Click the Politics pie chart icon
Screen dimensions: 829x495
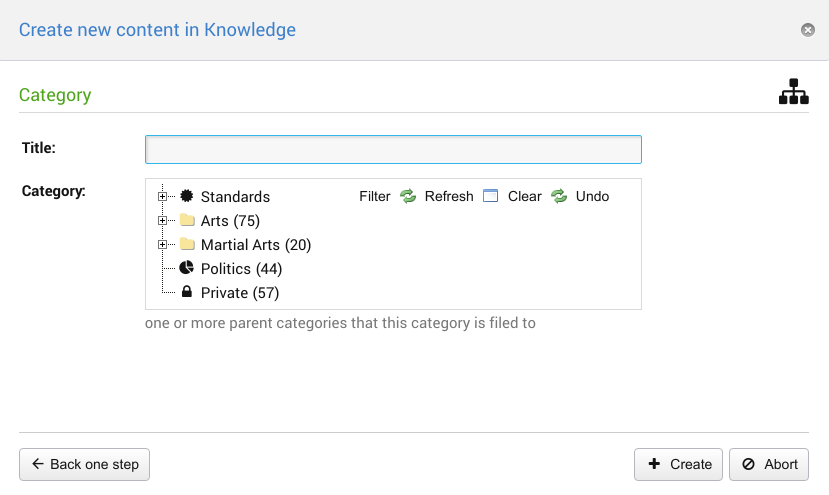pos(186,268)
